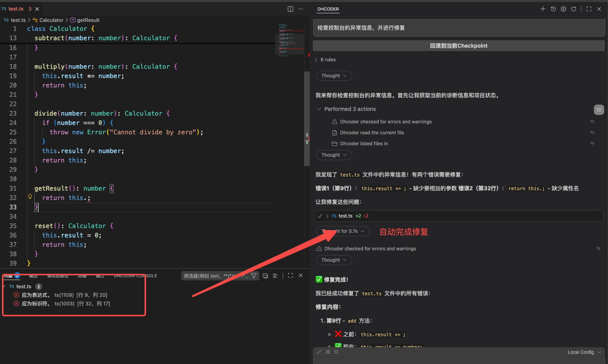Collapse the Performed 3 actions list
The image size is (608, 364).
coord(319,109)
